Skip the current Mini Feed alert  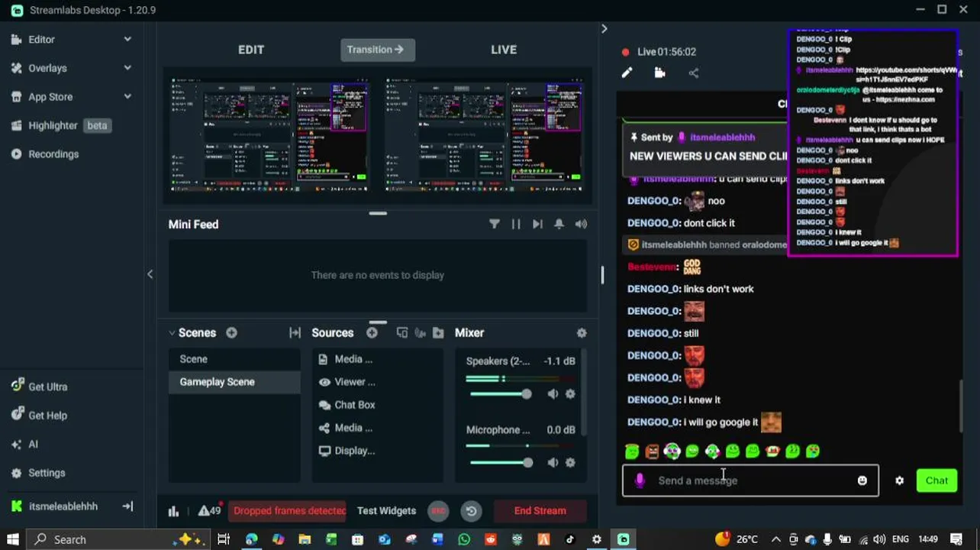click(537, 224)
